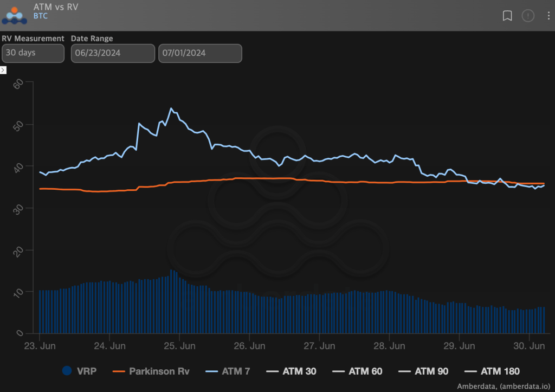555x392 pixels.
Task: Click the bookmark icon in header
Action: (507, 16)
